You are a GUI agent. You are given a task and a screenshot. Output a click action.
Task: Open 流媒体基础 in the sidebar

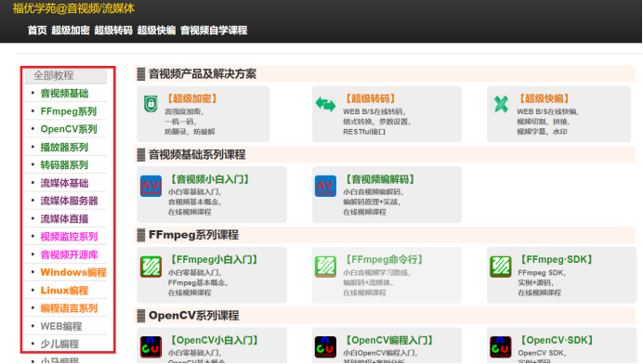(64, 183)
